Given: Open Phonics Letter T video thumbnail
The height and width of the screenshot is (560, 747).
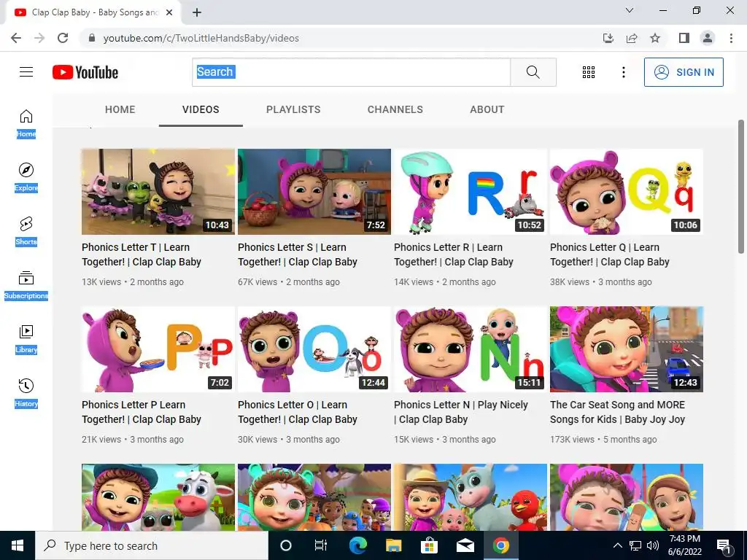Looking at the screenshot, I should (x=158, y=192).
